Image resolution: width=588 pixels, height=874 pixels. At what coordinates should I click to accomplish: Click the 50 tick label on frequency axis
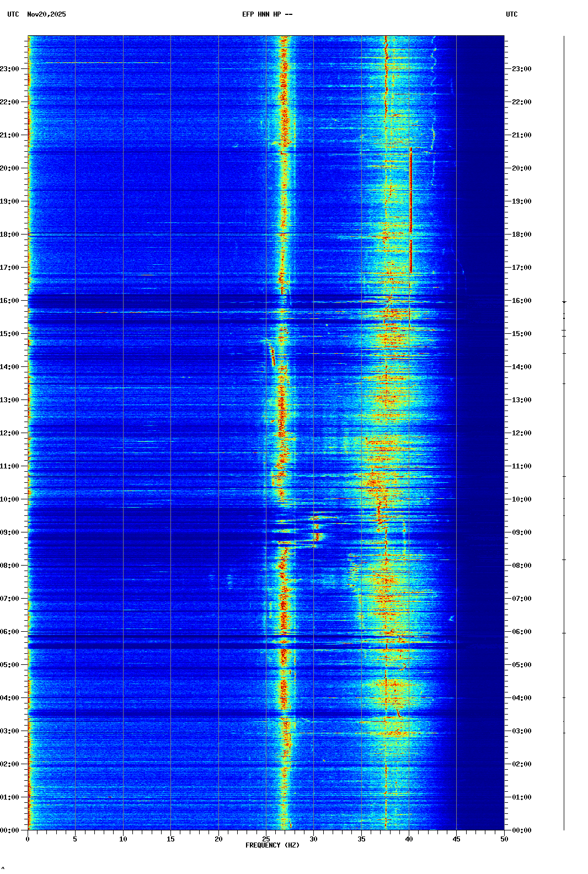point(504,839)
